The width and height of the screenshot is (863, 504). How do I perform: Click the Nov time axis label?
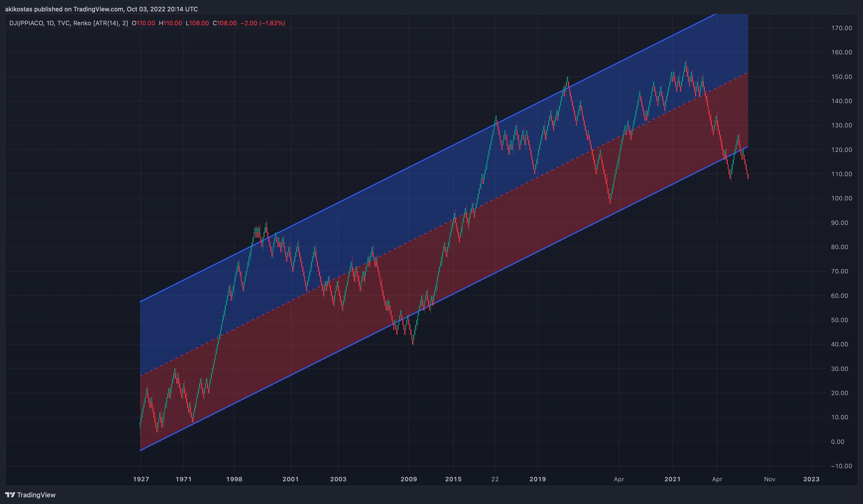(770, 479)
